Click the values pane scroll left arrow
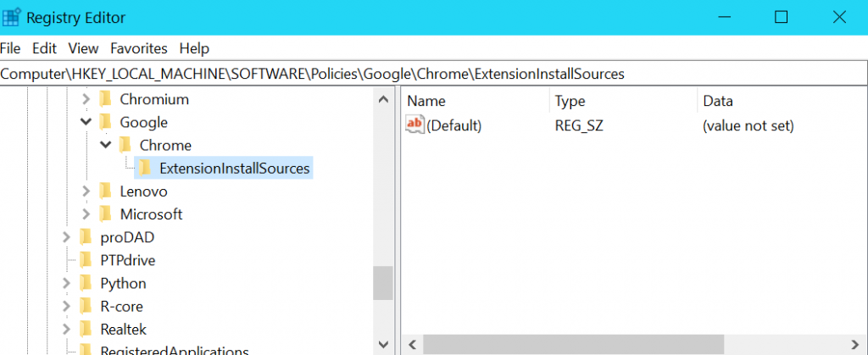868x355 pixels. click(411, 344)
